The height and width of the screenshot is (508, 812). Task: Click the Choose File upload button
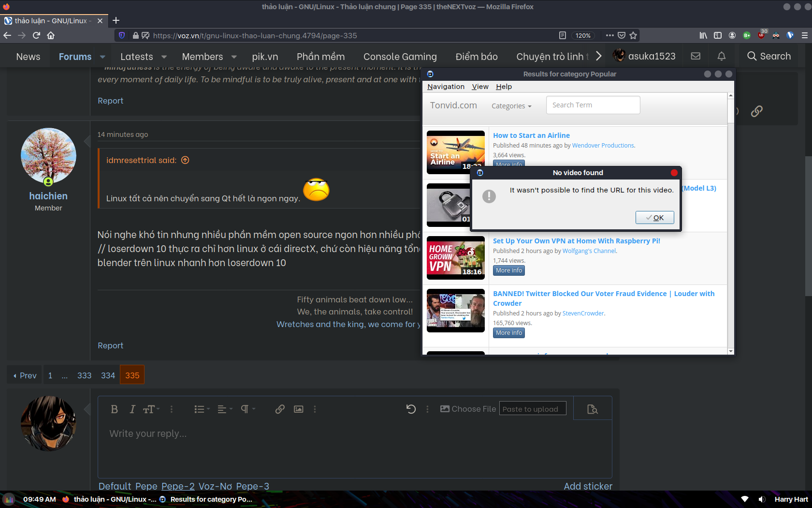click(x=468, y=409)
